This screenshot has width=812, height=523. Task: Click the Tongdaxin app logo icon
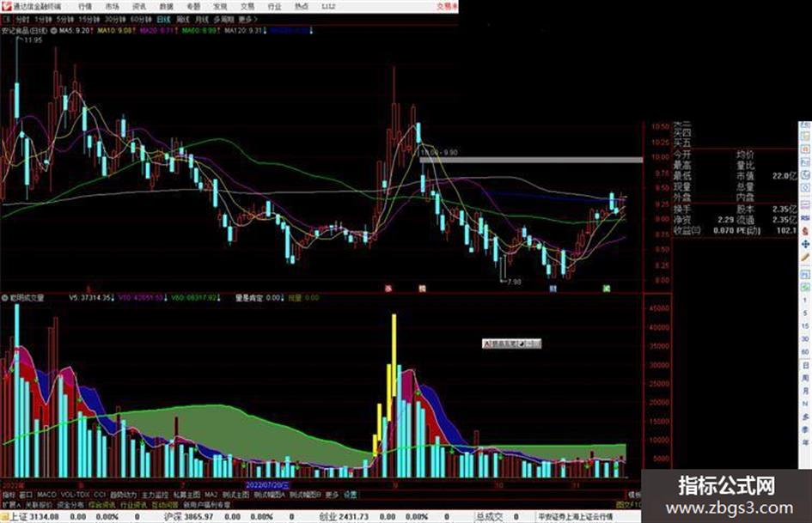click(x=6, y=6)
